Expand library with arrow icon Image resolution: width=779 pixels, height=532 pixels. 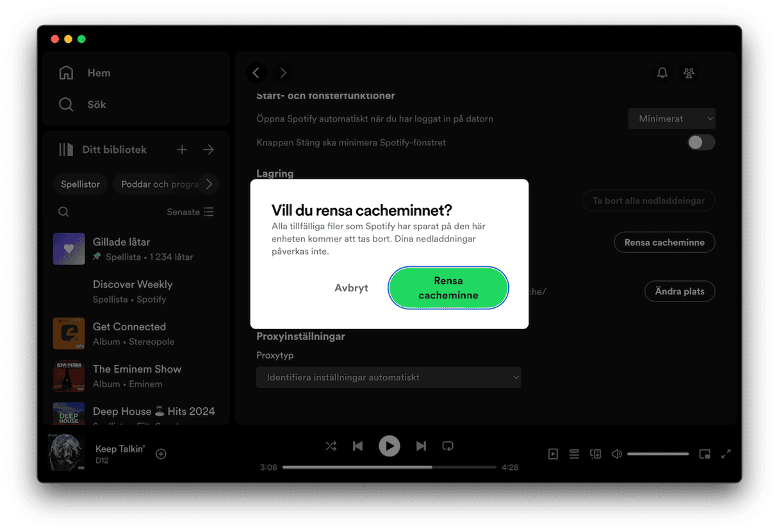[208, 150]
